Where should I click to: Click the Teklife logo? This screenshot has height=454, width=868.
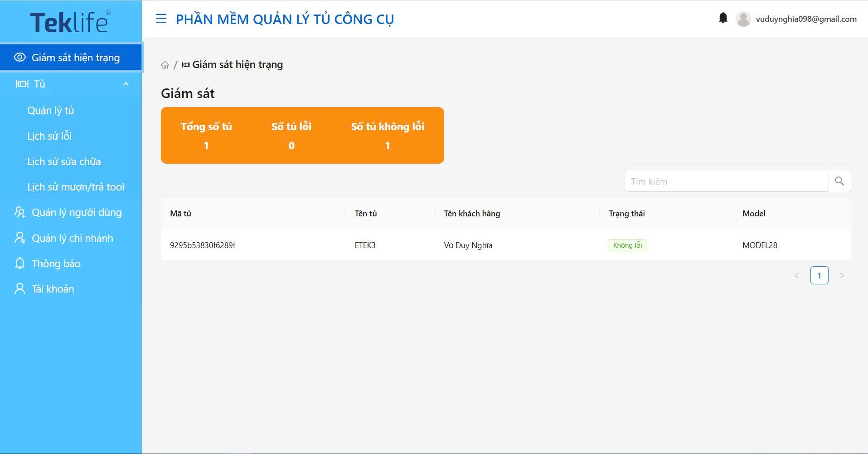point(70,21)
